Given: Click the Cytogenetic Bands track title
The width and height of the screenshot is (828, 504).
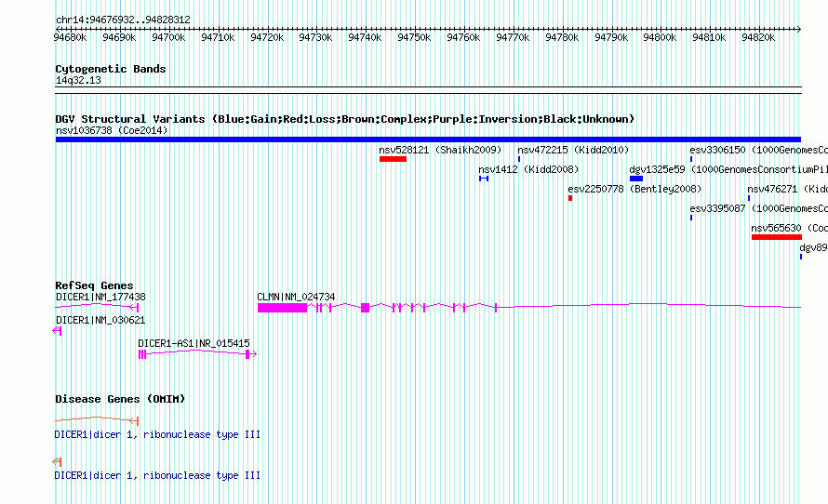Looking at the screenshot, I should point(111,69).
